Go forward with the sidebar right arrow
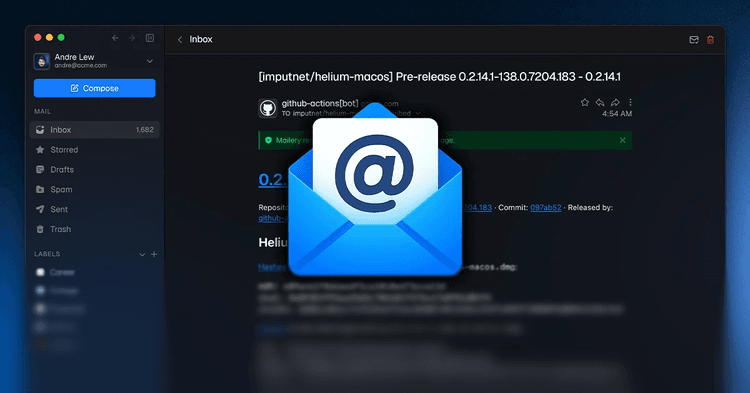This screenshot has height=393, width=750. coord(132,38)
